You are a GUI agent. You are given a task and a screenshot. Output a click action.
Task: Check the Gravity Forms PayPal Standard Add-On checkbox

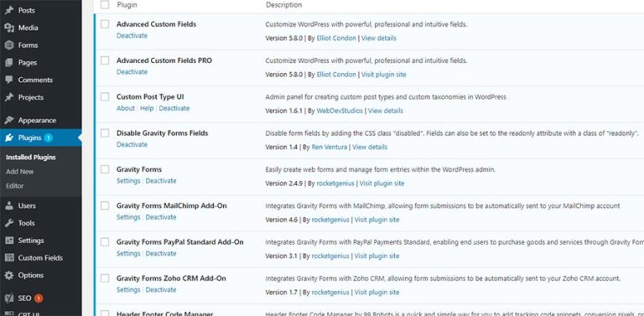105,242
